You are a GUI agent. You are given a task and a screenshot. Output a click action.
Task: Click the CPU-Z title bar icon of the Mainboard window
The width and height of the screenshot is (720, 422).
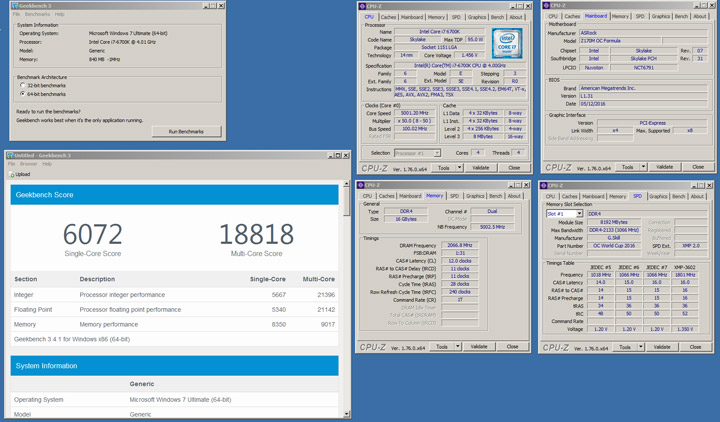pyautogui.click(x=546, y=6)
